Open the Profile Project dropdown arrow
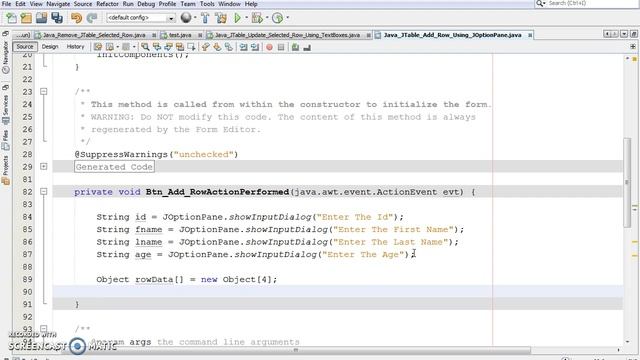The height and width of the screenshot is (360, 640). [287, 18]
